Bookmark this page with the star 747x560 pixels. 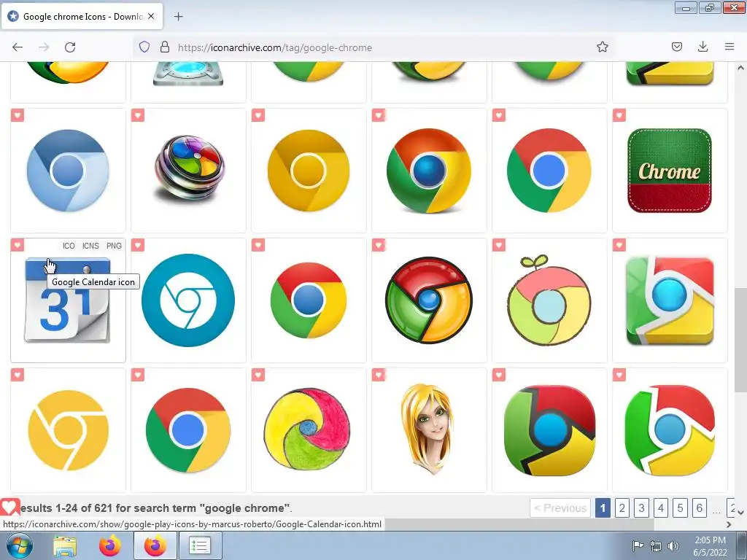point(602,47)
